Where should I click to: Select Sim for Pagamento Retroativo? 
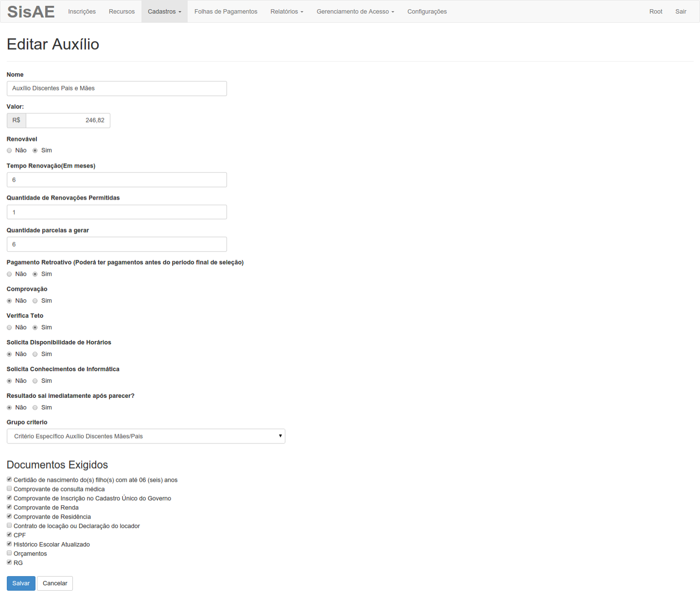(x=35, y=274)
